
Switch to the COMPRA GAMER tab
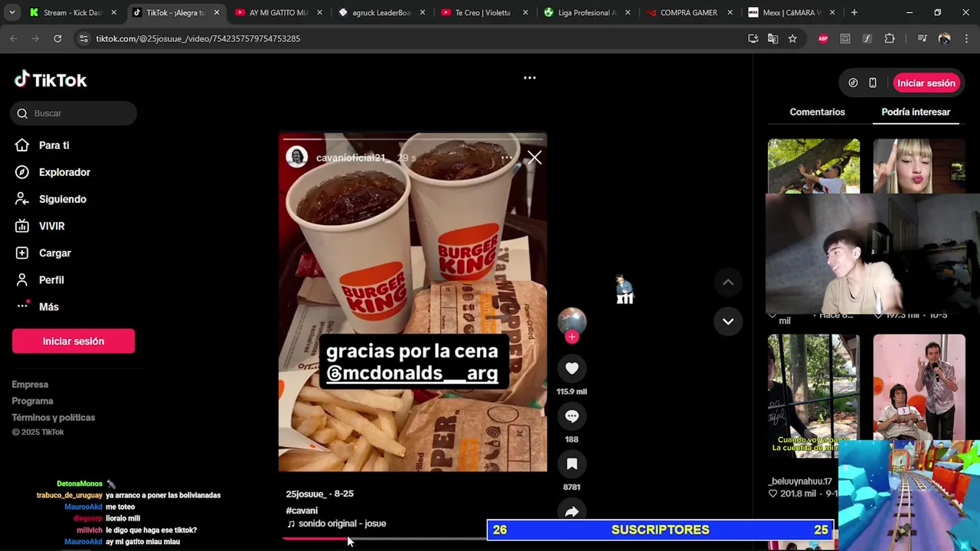(x=688, y=12)
